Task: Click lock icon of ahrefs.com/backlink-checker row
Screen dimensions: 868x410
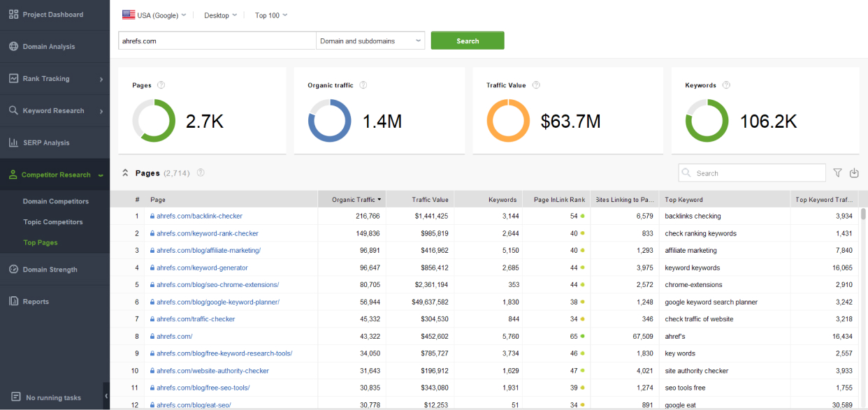Action: tap(152, 217)
